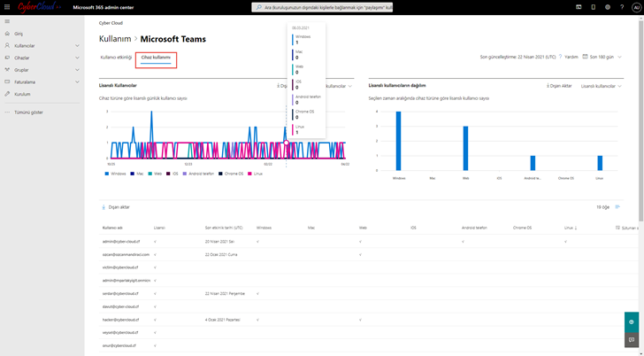Screen dimensions: 644x356
Task: Toggle Mac series in chart legend
Action: coord(137,174)
